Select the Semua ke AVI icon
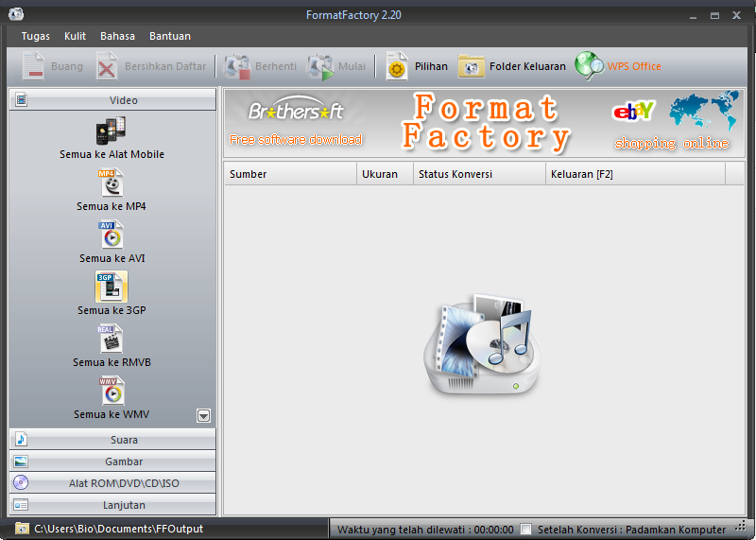The height and width of the screenshot is (540, 756). 112,235
